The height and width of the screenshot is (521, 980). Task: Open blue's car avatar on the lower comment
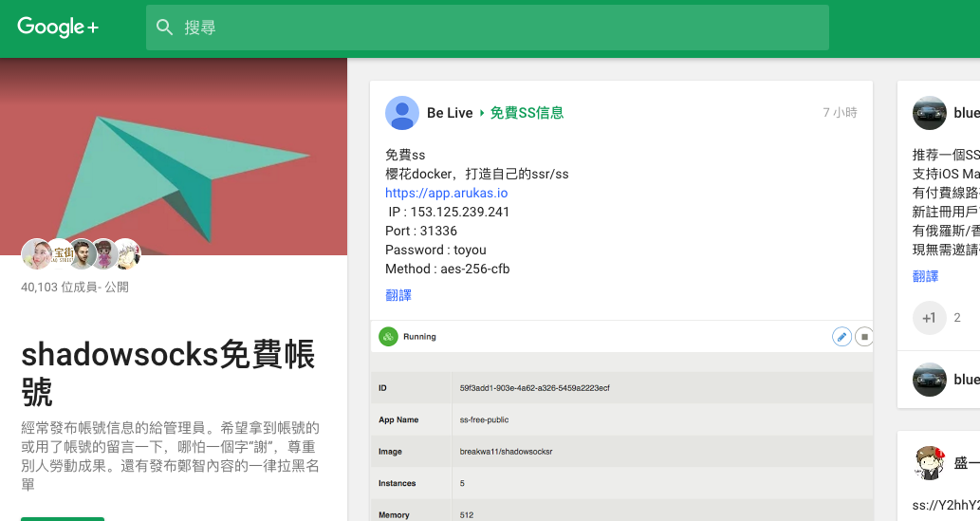click(930, 380)
